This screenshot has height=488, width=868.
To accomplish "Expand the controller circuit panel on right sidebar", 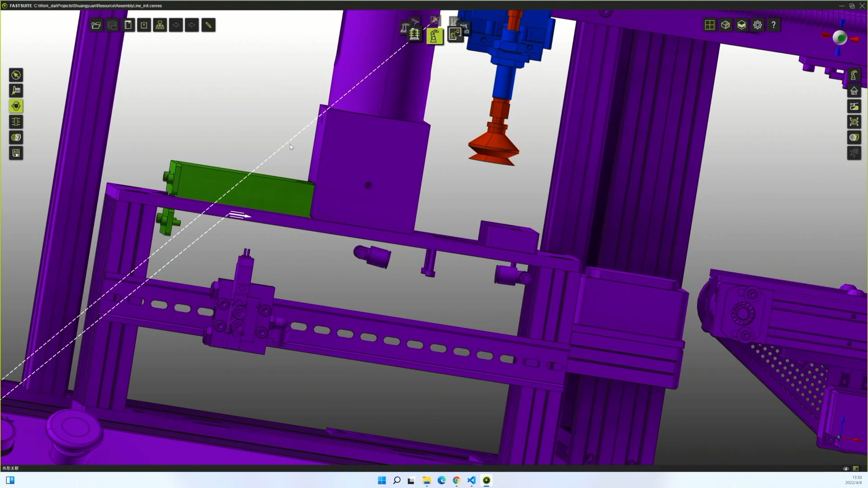I will click(854, 122).
